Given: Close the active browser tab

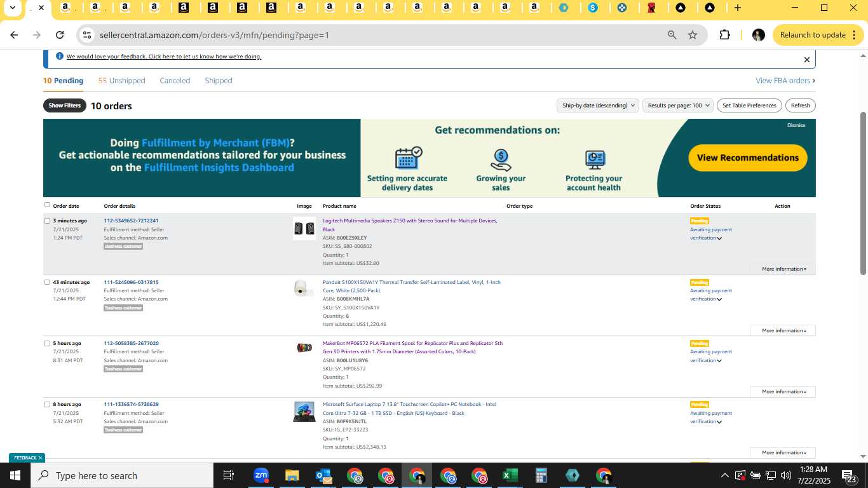Looking at the screenshot, I should point(41,8).
